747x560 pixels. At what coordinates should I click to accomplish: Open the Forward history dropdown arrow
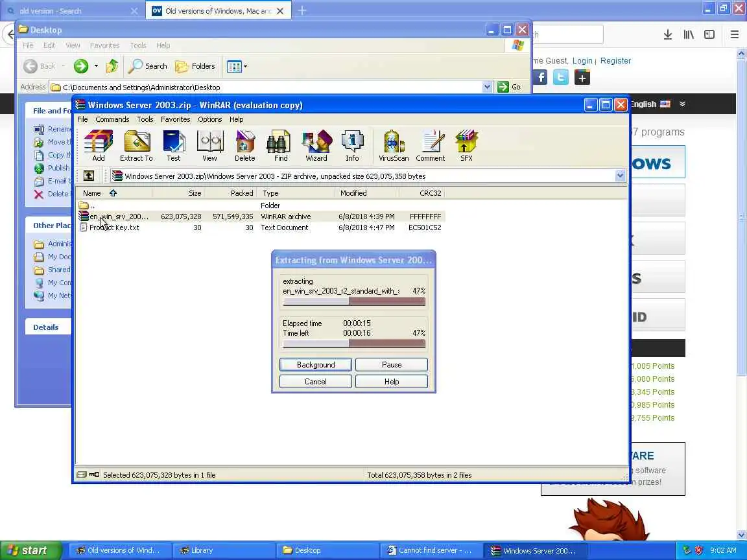pos(96,66)
